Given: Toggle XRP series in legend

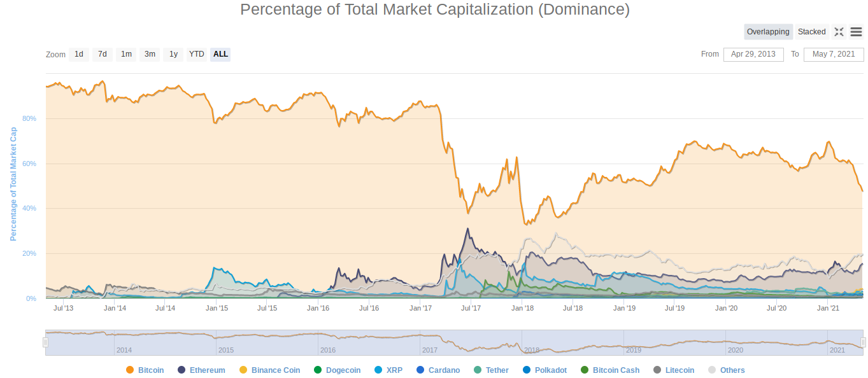Looking at the screenshot, I should [388, 370].
